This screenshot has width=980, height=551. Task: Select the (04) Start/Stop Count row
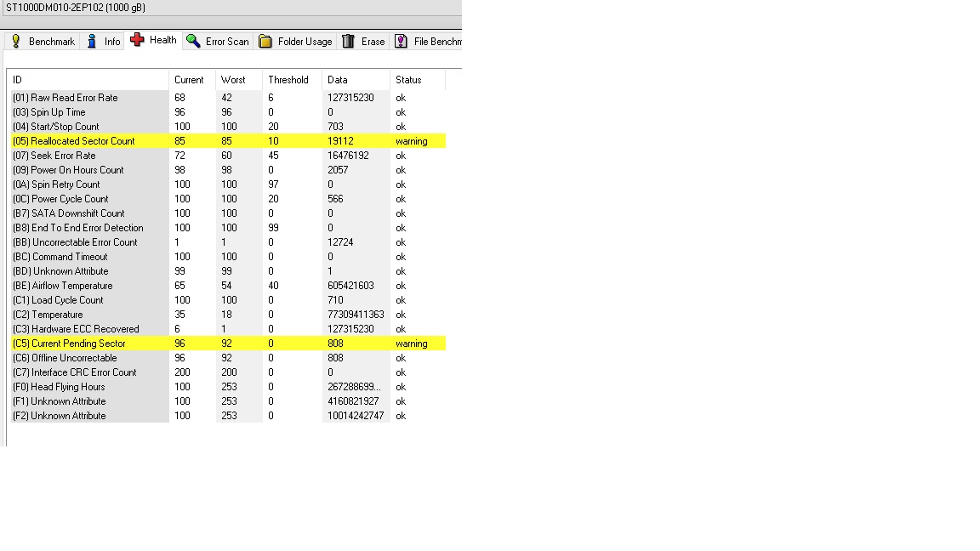(228, 127)
